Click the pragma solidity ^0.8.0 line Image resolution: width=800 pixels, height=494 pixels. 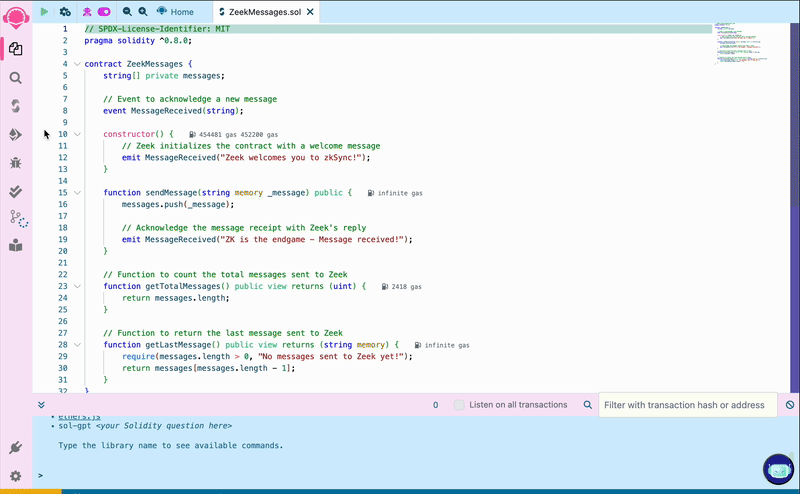pyautogui.click(x=138, y=41)
